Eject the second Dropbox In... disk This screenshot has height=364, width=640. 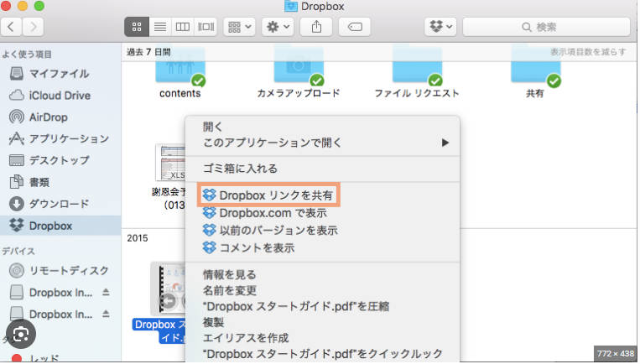click(106, 314)
